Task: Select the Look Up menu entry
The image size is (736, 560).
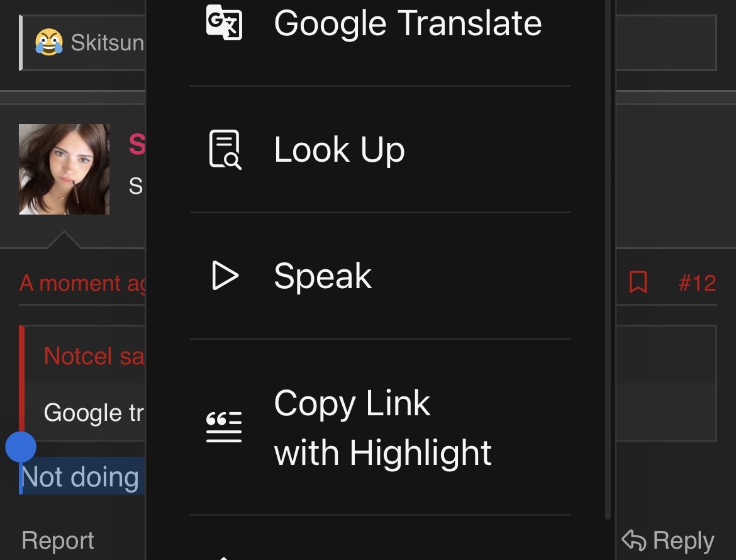Action: tap(339, 150)
